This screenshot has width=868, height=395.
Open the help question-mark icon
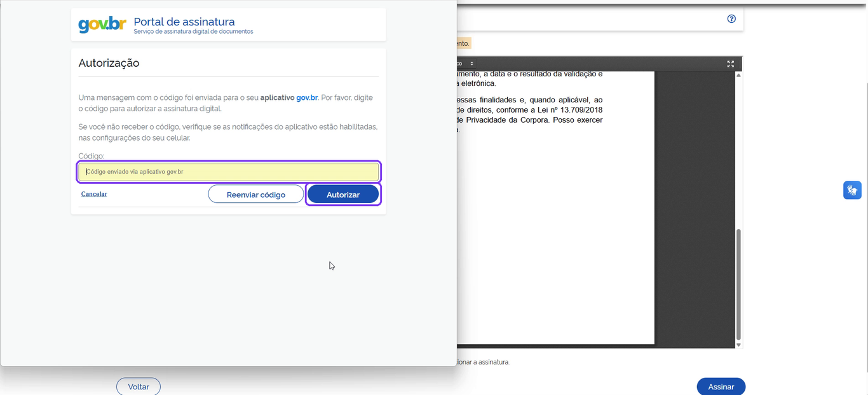(731, 19)
